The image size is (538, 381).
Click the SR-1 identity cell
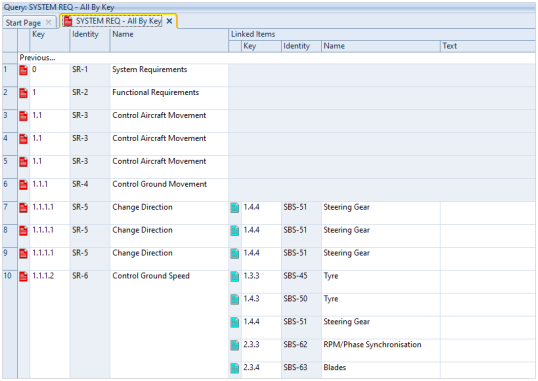90,75
